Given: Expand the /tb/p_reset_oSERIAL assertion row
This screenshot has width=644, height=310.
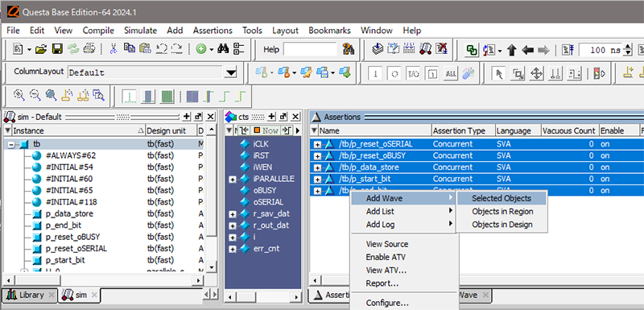Looking at the screenshot, I should pyautogui.click(x=317, y=144).
